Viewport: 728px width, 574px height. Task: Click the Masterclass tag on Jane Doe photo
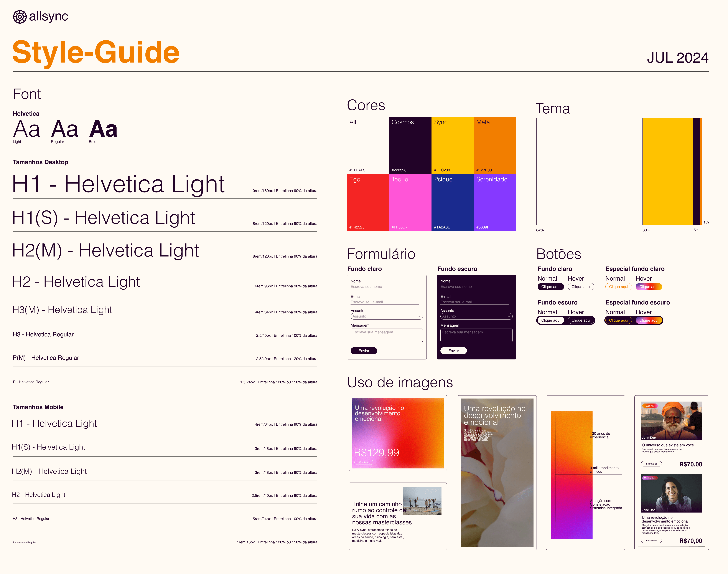(x=650, y=478)
